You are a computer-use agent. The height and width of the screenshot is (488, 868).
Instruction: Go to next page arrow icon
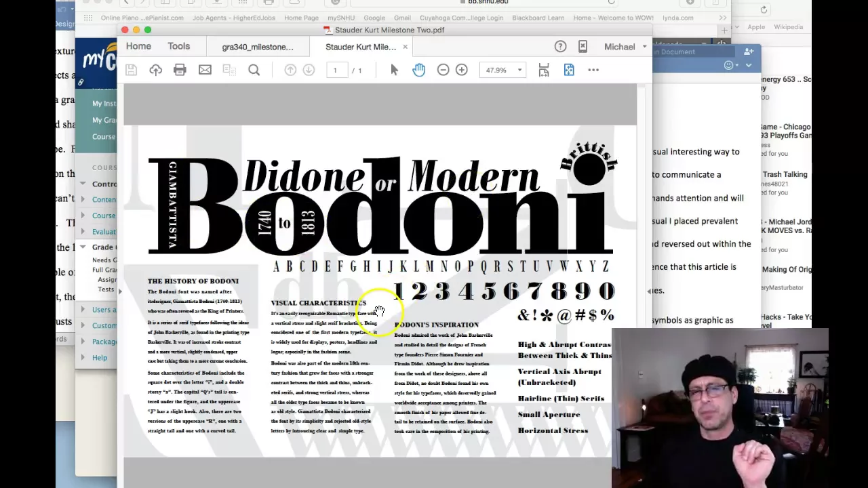click(x=309, y=70)
